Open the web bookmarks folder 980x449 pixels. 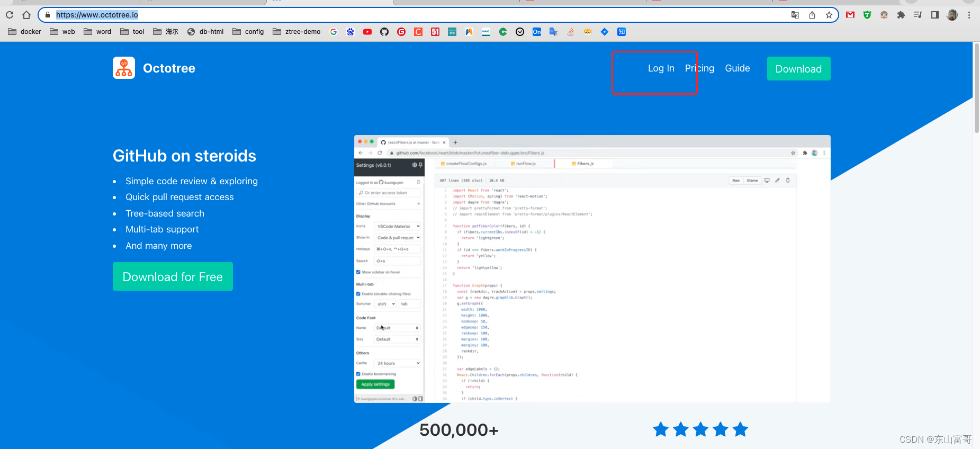pyautogui.click(x=62, y=32)
